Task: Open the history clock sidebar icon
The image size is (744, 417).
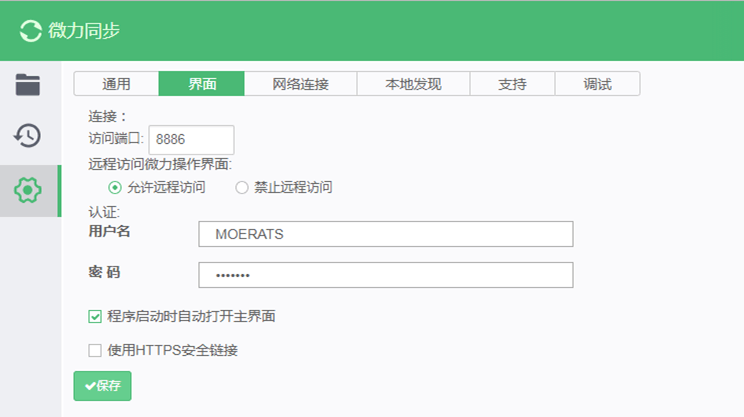Action: pyautogui.click(x=28, y=136)
